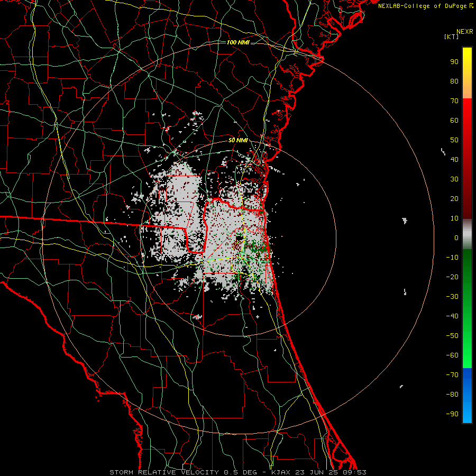Viewport: 476px width, 476px height.
Task: Click the 50 NMI range ring label
Action: 238,140
